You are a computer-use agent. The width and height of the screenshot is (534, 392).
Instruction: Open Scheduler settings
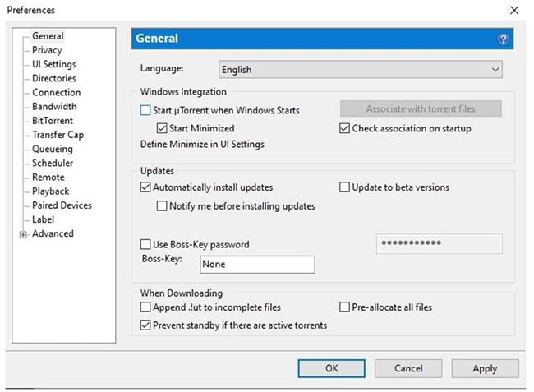click(53, 164)
